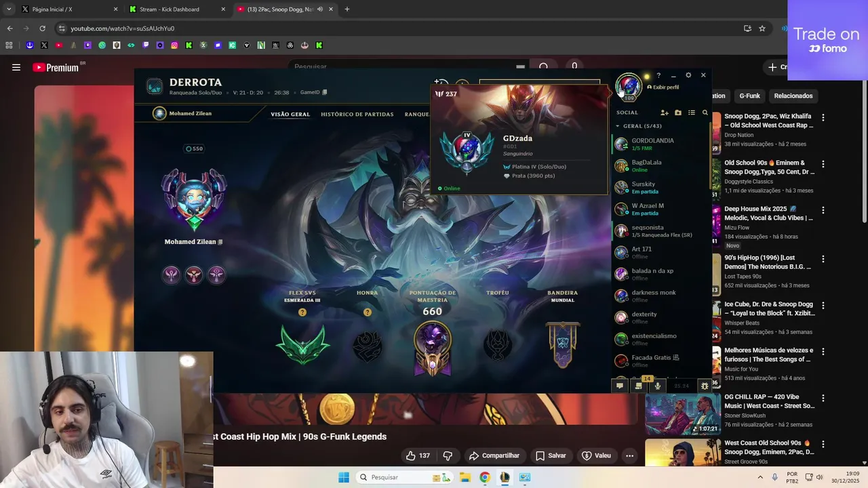Open the Chrome apps grid bookmark
Viewport: 868px width, 488px height.
[x=9, y=45]
